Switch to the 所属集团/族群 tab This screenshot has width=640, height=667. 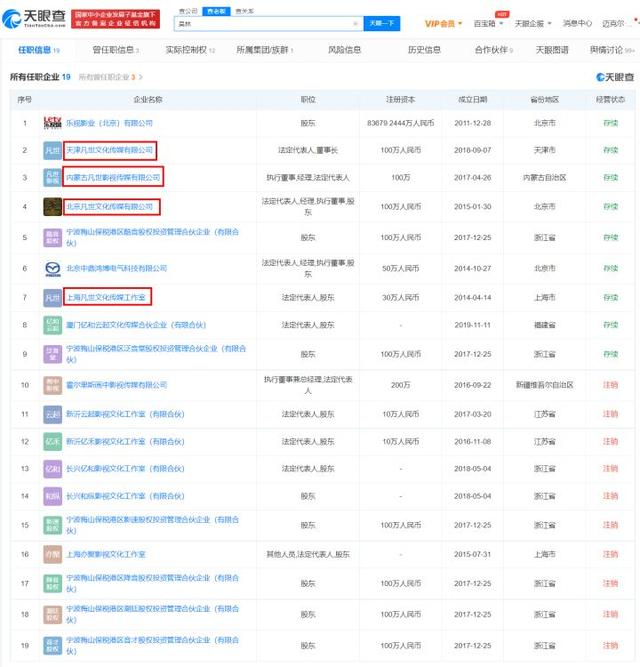pos(265,50)
